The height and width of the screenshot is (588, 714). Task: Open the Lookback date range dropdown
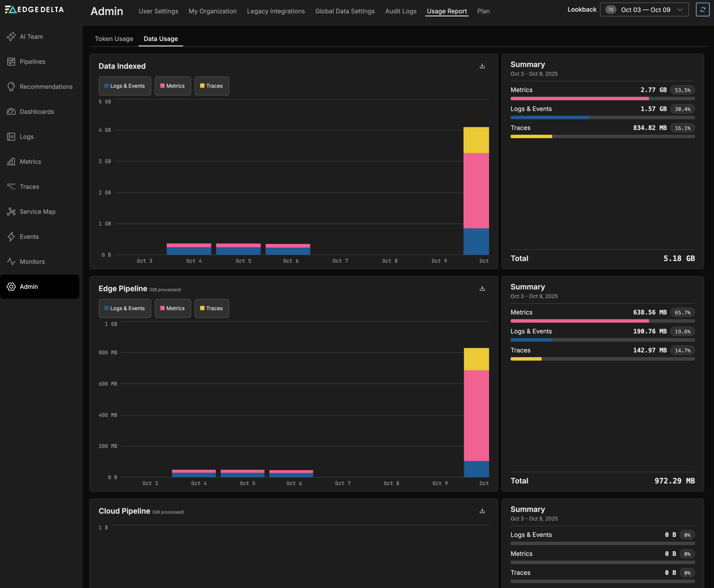(x=644, y=9)
